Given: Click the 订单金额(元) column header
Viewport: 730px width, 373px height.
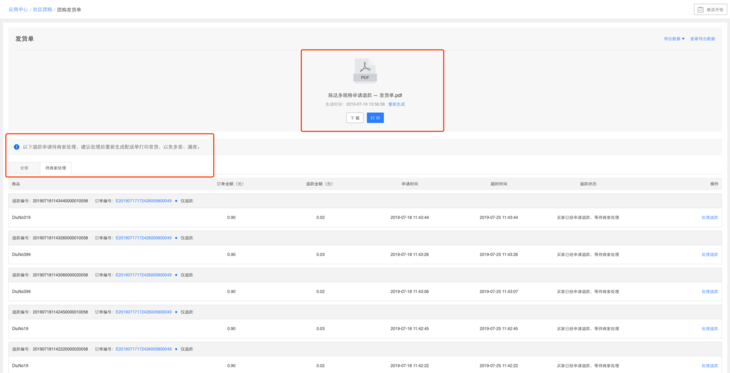Looking at the screenshot, I should coord(230,184).
